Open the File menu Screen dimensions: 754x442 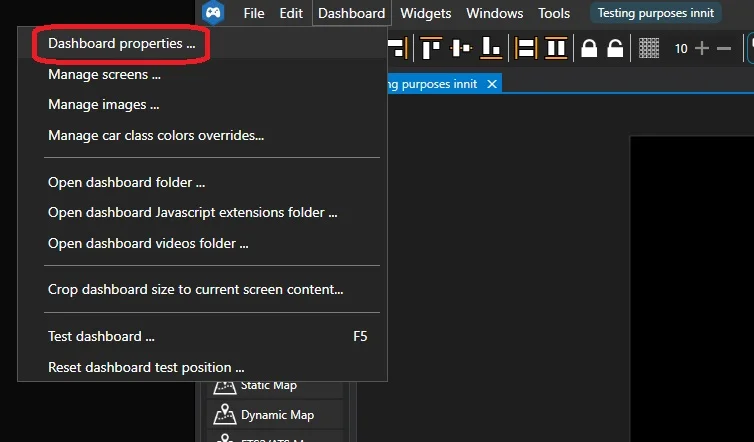point(254,13)
